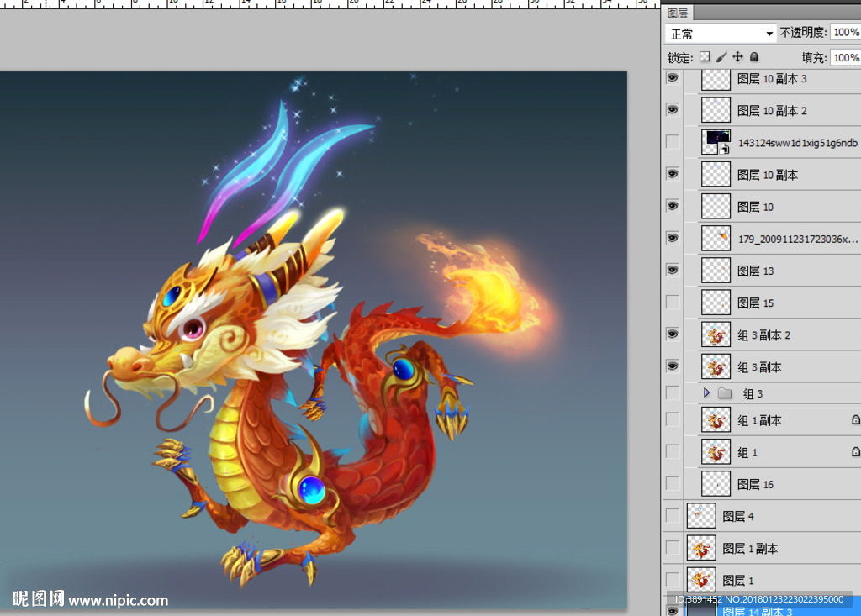Switch to the 图层 panel tab
861x616 pixels.
[678, 13]
